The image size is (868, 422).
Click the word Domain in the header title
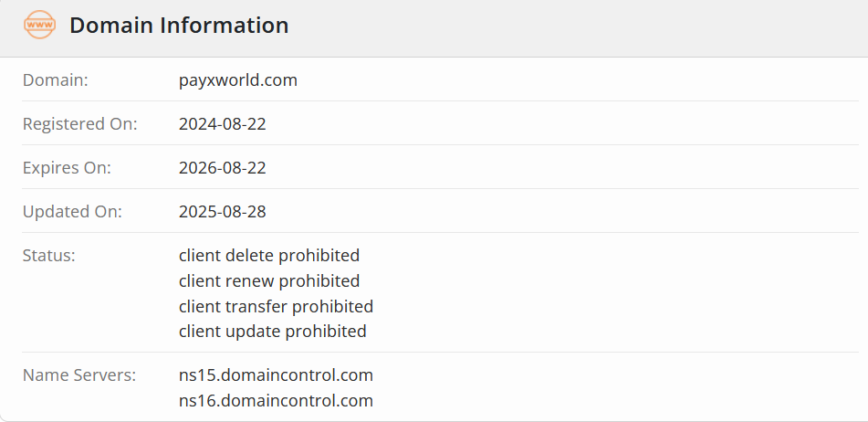coord(109,26)
